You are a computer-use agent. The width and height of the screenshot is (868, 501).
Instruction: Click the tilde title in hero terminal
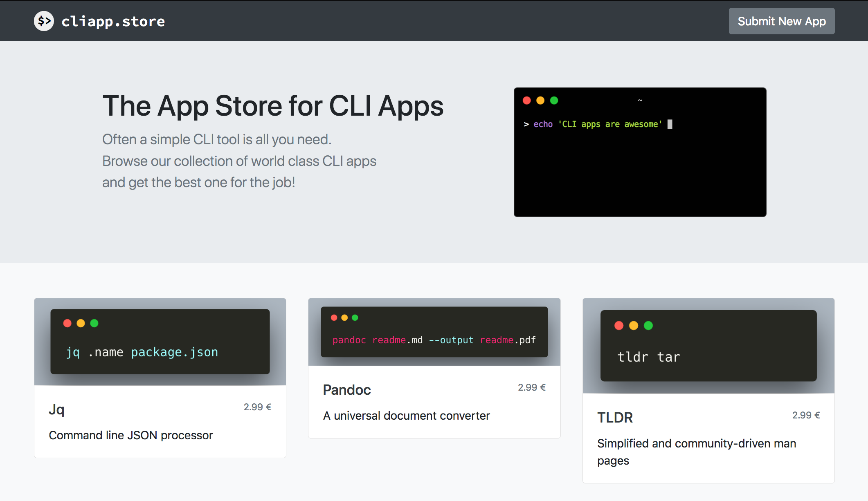coord(640,100)
